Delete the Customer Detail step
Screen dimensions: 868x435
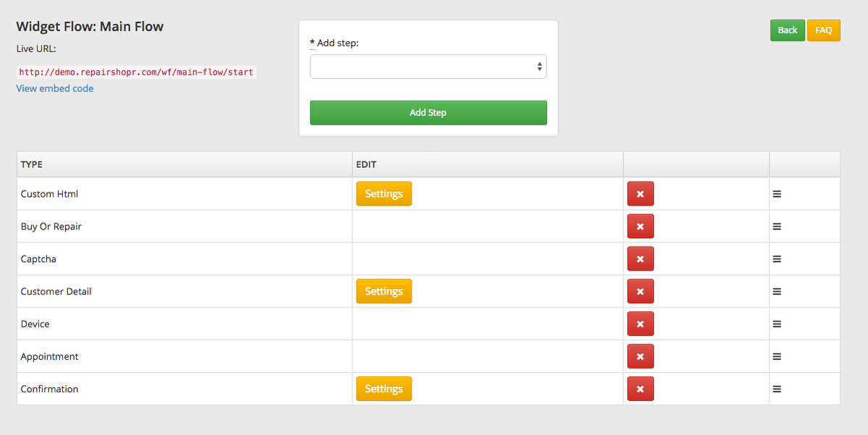tap(640, 292)
